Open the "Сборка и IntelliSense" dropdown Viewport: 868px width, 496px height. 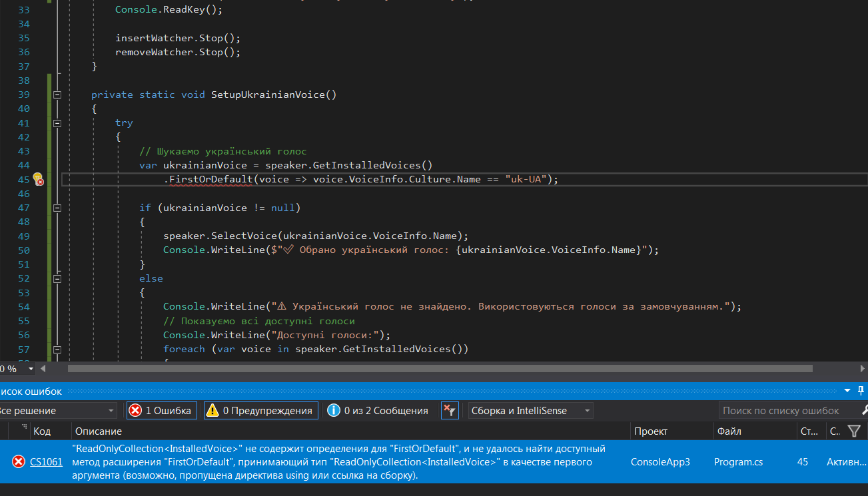[530, 411]
